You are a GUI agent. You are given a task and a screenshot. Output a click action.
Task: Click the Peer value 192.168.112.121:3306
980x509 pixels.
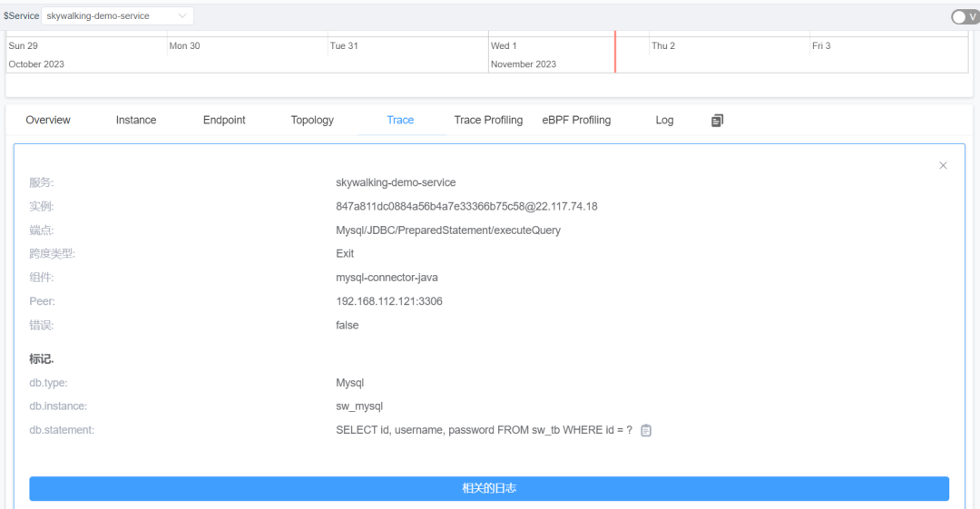coord(388,301)
